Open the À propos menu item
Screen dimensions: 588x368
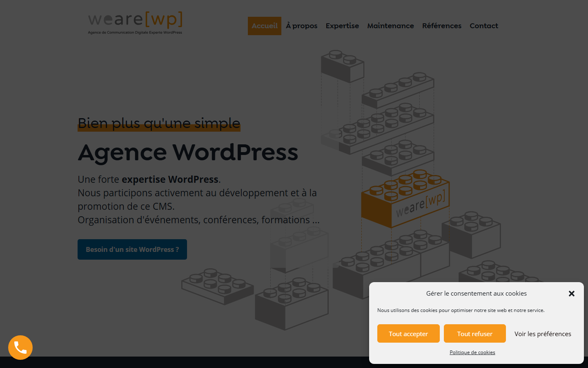coord(302,26)
